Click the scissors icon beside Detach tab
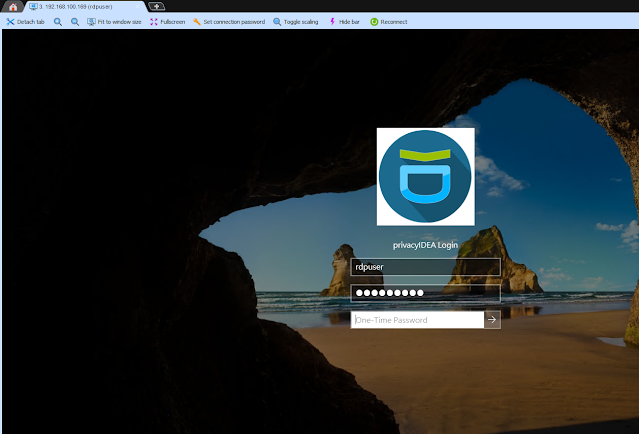Screen dimensions: 639x434 pyautogui.click(x=11, y=22)
